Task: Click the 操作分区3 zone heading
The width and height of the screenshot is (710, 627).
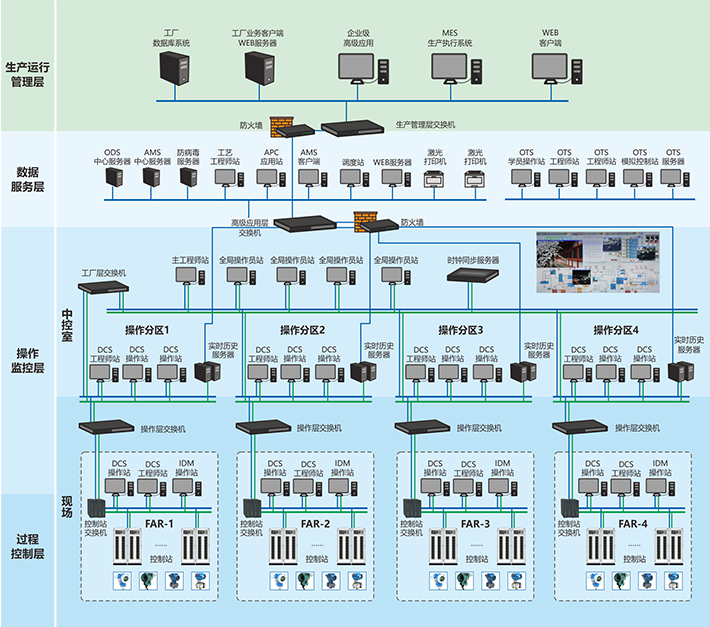Action: coord(460,330)
